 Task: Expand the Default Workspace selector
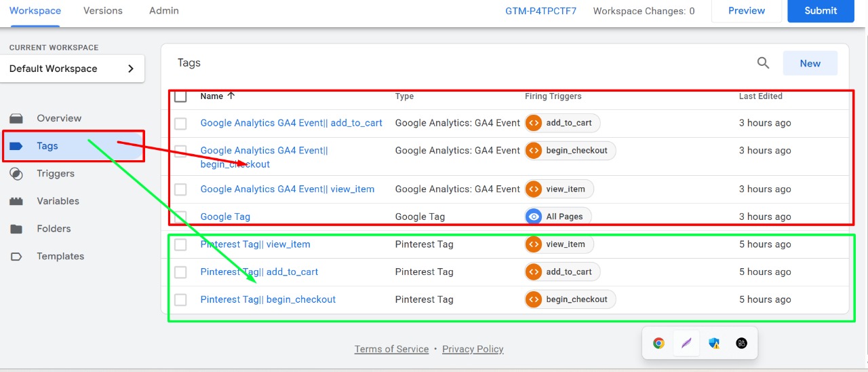click(x=73, y=69)
